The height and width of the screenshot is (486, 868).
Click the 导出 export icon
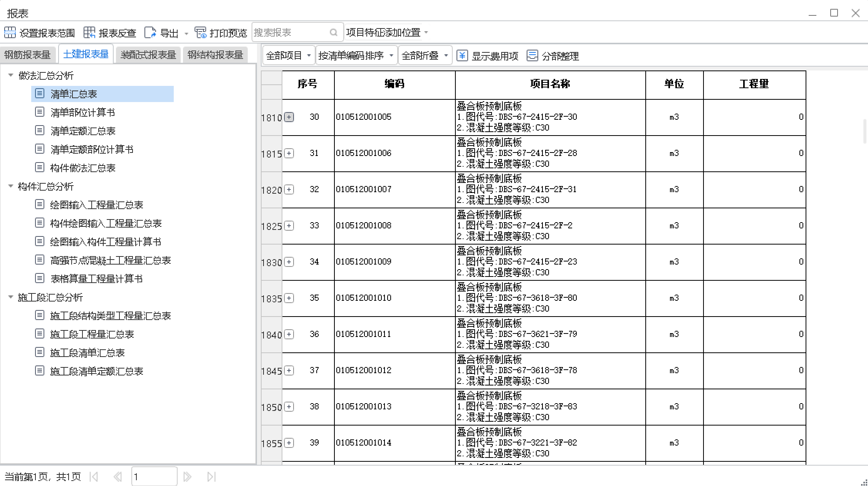pos(150,33)
